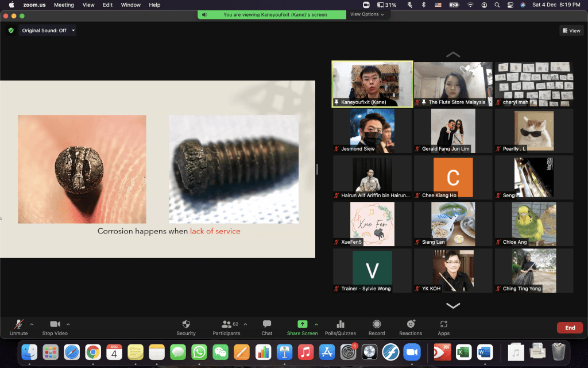Stop Video camera toggle
This screenshot has width=588, height=368.
pyautogui.click(x=55, y=324)
